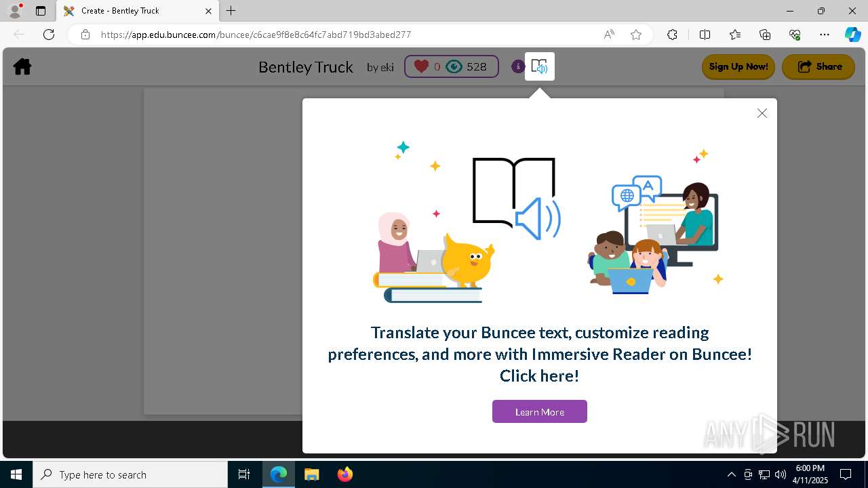Click the heart like icon
This screenshot has width=868, height=488.
[x=421, y=66]
